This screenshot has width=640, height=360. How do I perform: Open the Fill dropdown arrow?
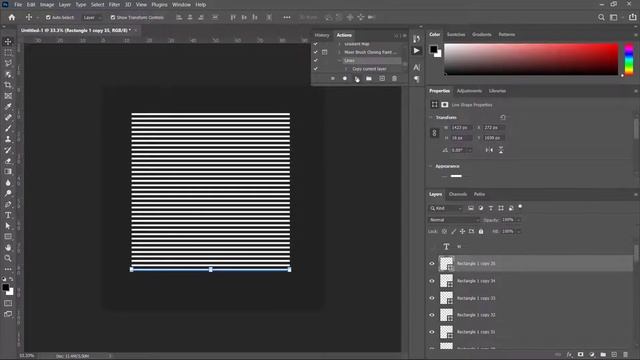click(518, 231)
